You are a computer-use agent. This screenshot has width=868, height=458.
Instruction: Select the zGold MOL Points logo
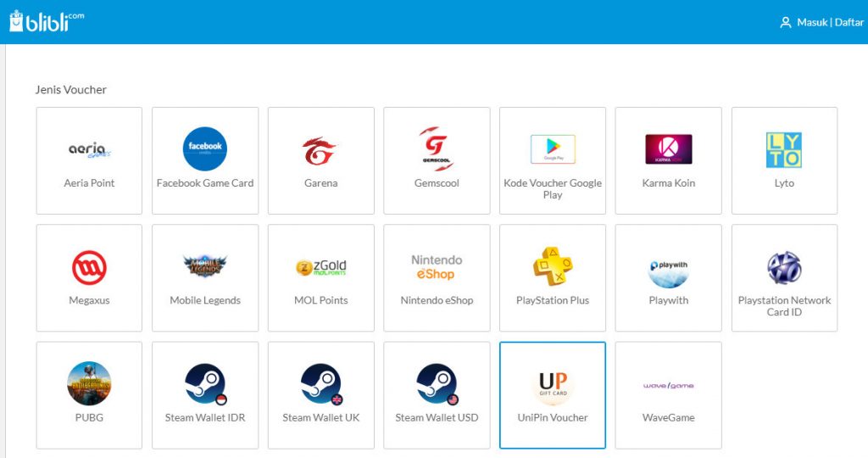coord(321,267)
